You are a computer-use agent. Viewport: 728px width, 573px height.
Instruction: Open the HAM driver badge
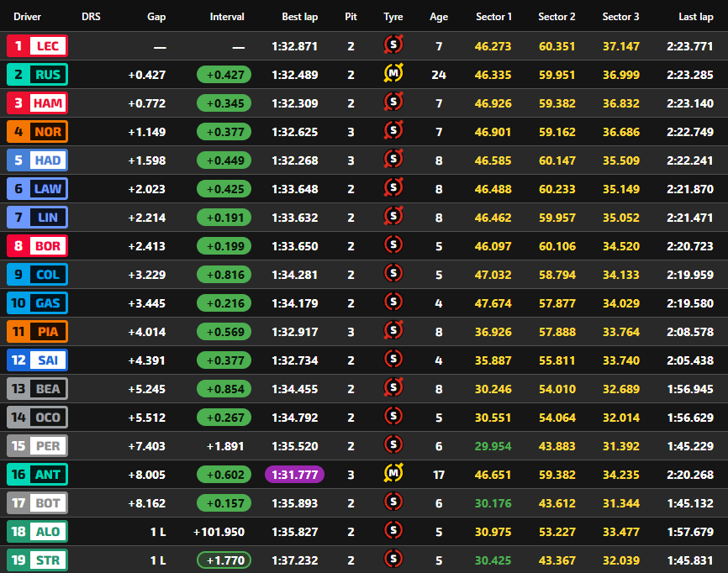pyautogui.click(x=37, y=103)
